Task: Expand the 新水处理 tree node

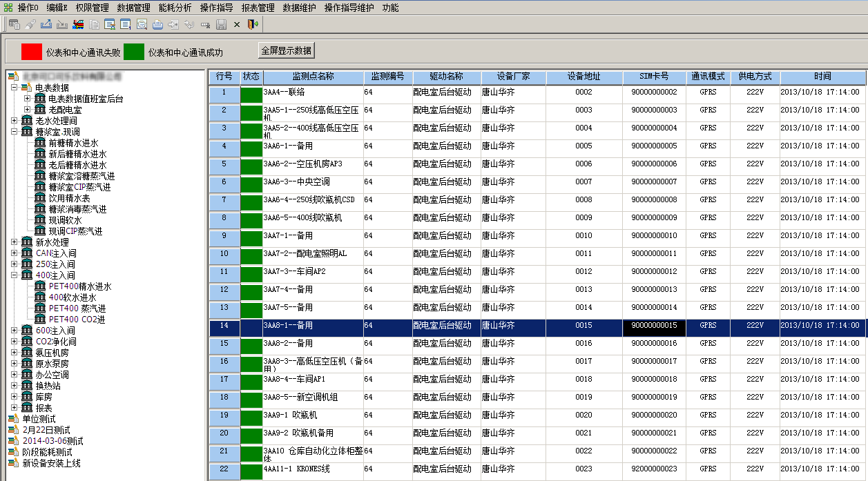Action: [x=15, y=243]
